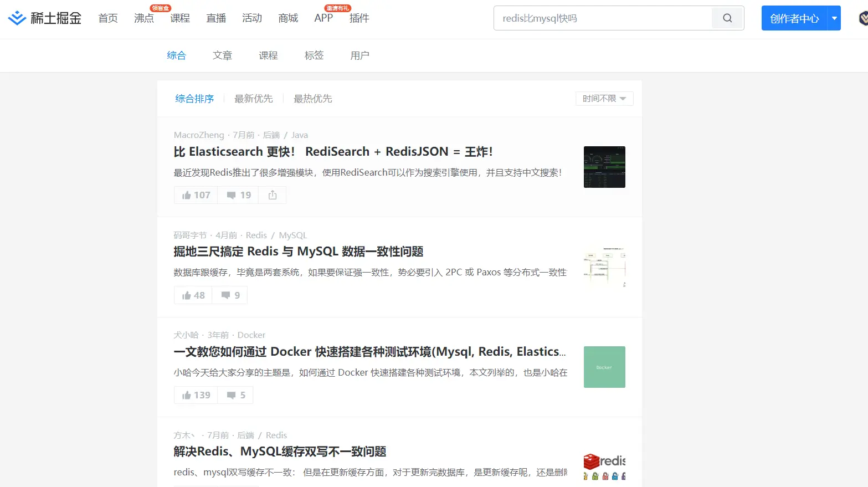The image size is (868, 487).
Task: Click excerpt 最近发现Redis推出了很多增强模块
Action: click(x=368, y=173)
